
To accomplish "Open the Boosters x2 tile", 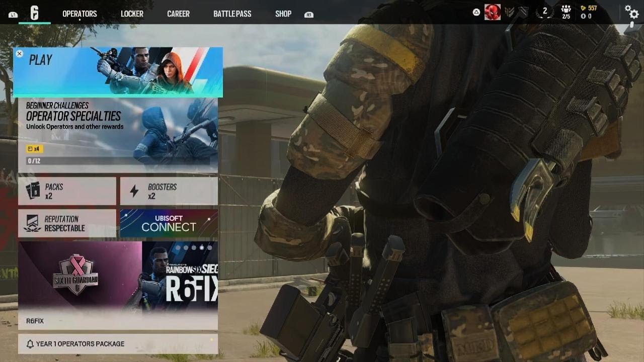I will [169, 191].
